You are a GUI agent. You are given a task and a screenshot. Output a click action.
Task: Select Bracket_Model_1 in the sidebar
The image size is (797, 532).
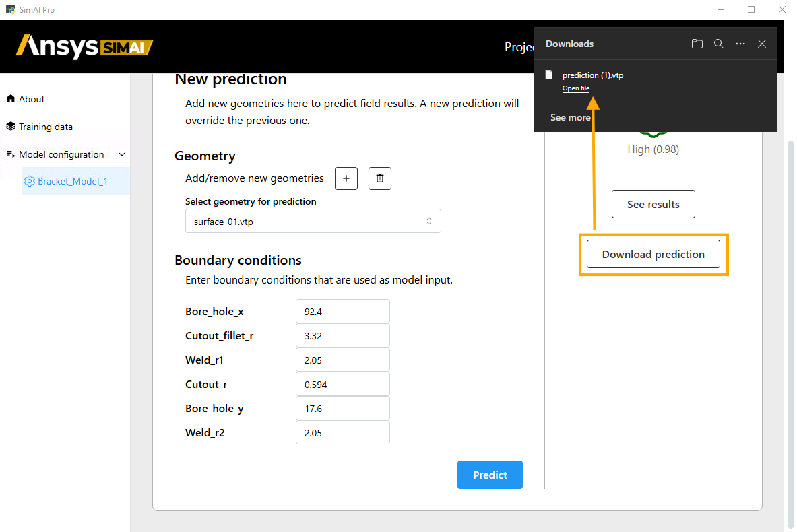(72, 181)
